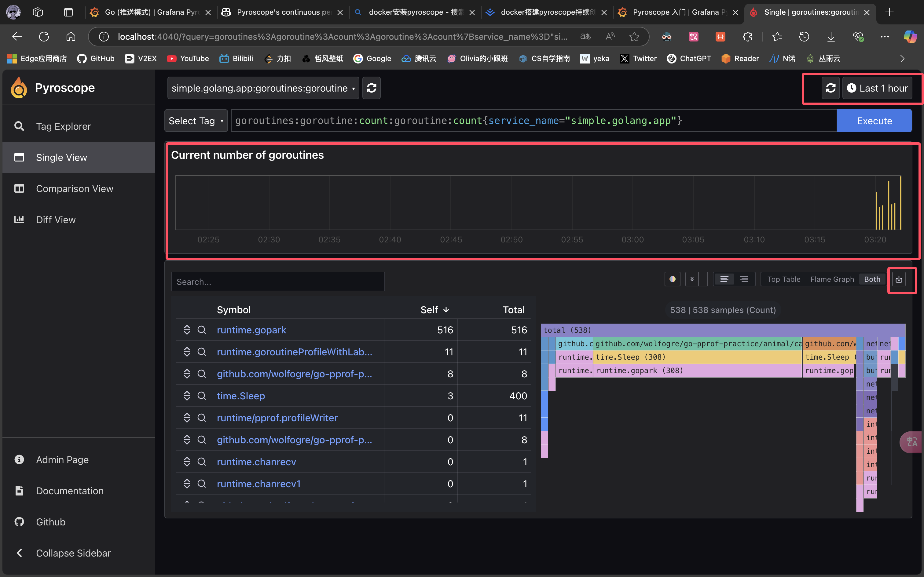The image size is (924, 577).
Task: Click the export data download icon
Action: (899, 279)
